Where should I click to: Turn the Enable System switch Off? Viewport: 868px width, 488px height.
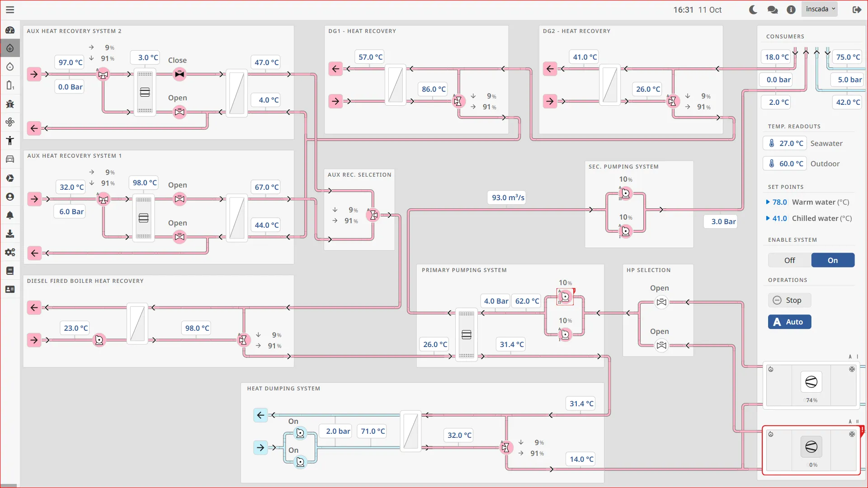(789, 260)
